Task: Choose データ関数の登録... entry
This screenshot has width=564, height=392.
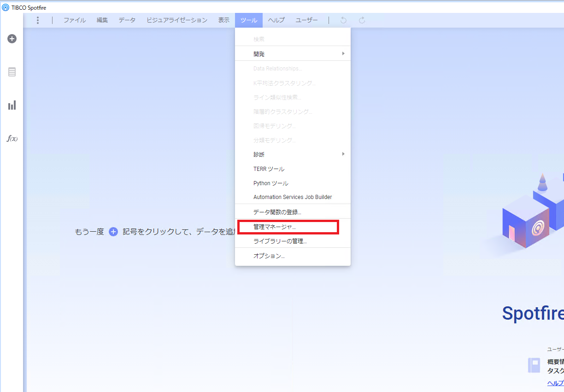Action: [293, 212]
